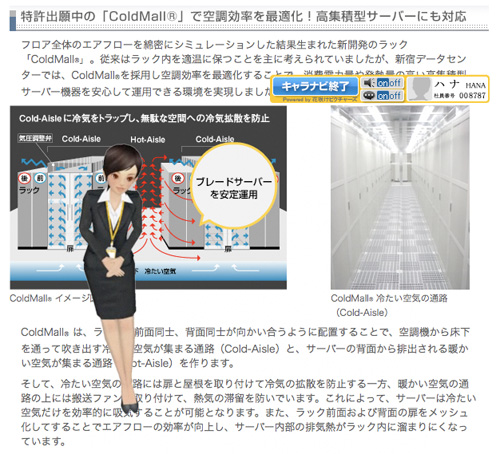Viewport: 500px width, 454px height.
Task: Click the speech bubble chat icon
Action: 369,96
